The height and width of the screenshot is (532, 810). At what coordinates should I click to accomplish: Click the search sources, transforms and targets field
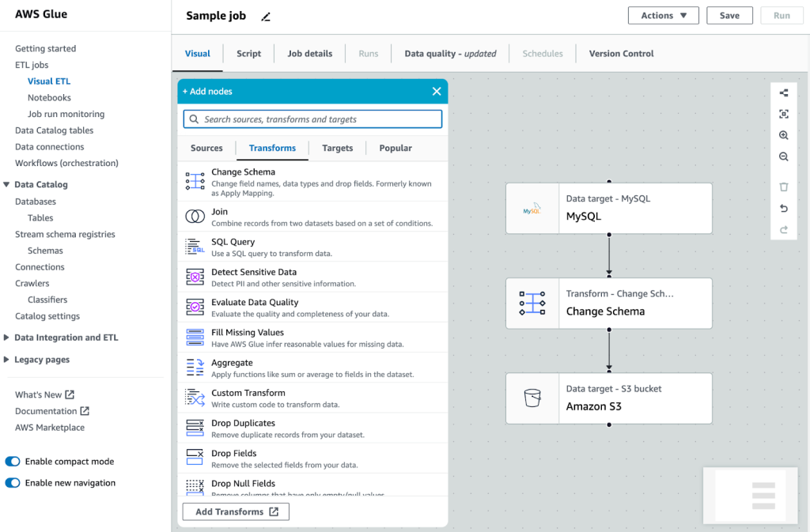click(312, 119)
